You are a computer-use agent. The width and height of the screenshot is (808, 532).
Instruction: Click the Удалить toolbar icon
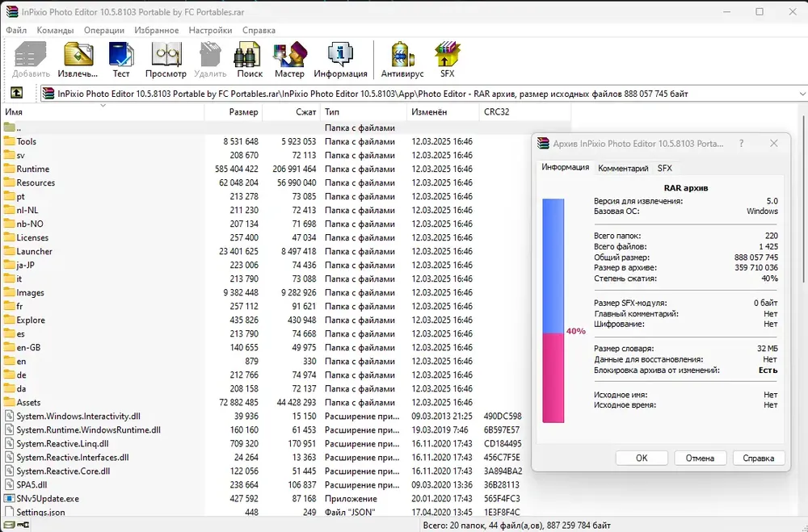coord(210,54)
